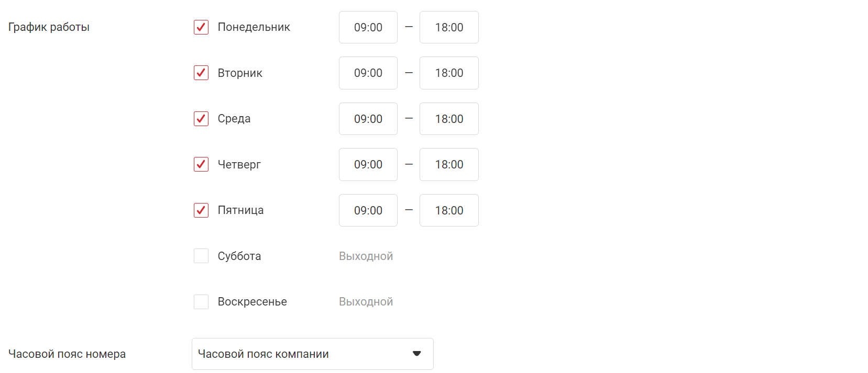
Task: Edit Понедельник start time 09:00
Action: pos(368,27)
